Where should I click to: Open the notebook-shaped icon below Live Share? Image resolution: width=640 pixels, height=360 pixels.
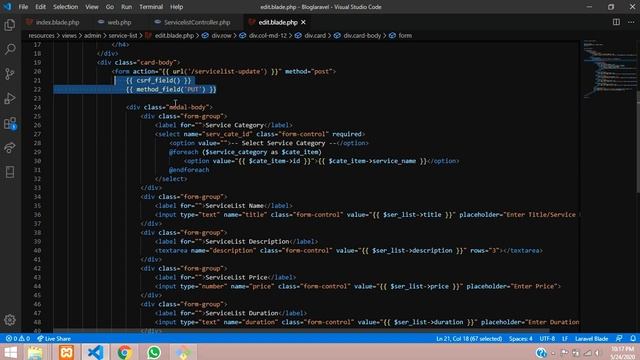point(10,172)
